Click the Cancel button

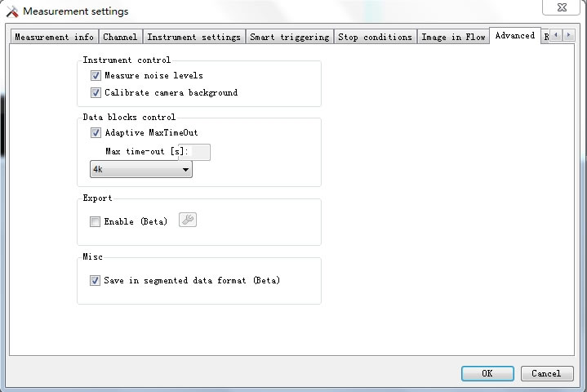546,373
